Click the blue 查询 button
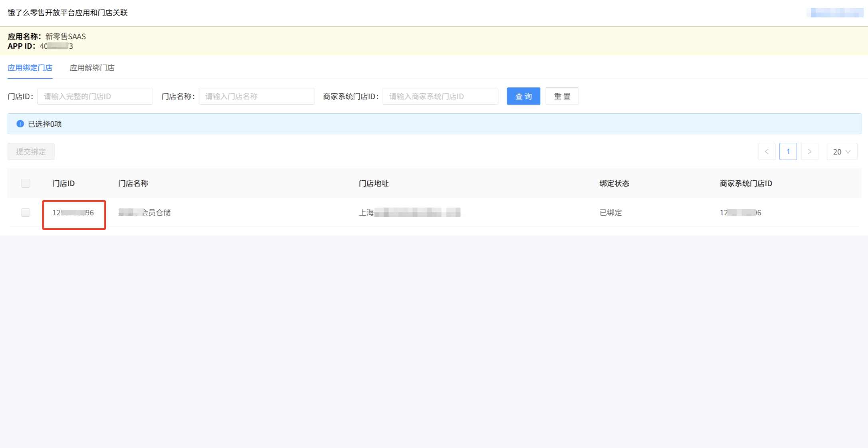This screenshot has height=448, width=868. click(523, 96)
